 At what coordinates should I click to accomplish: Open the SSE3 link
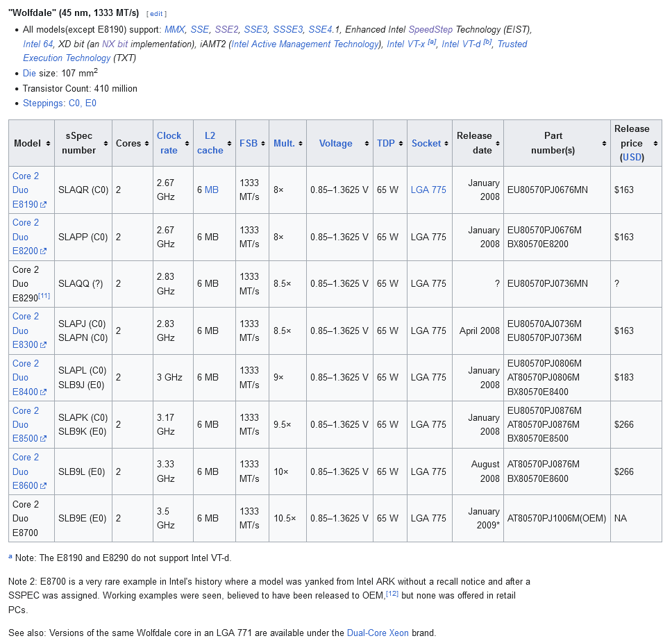point(256,30)
